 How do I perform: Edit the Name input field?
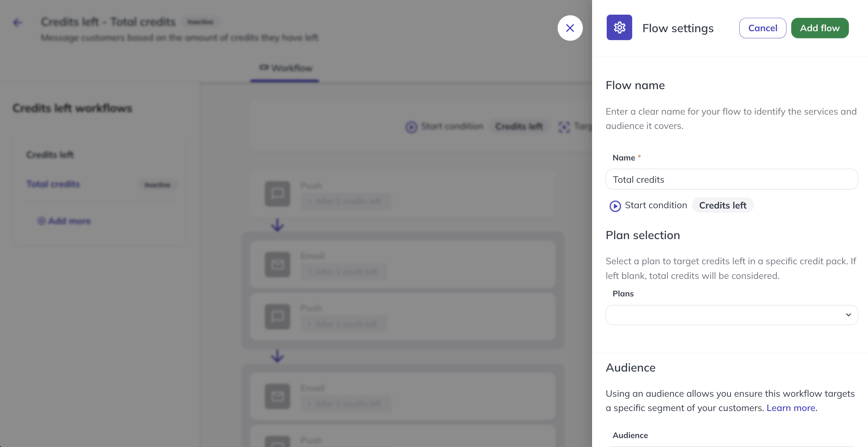tap(732, 180)
